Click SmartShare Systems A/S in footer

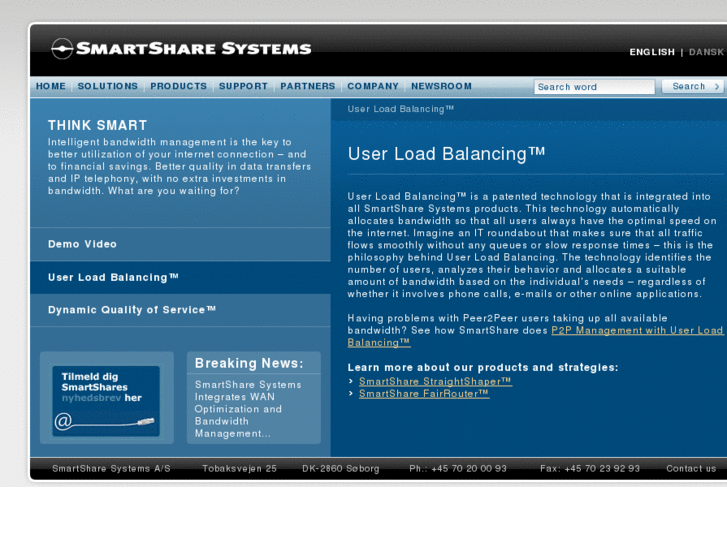click(111, 468)
